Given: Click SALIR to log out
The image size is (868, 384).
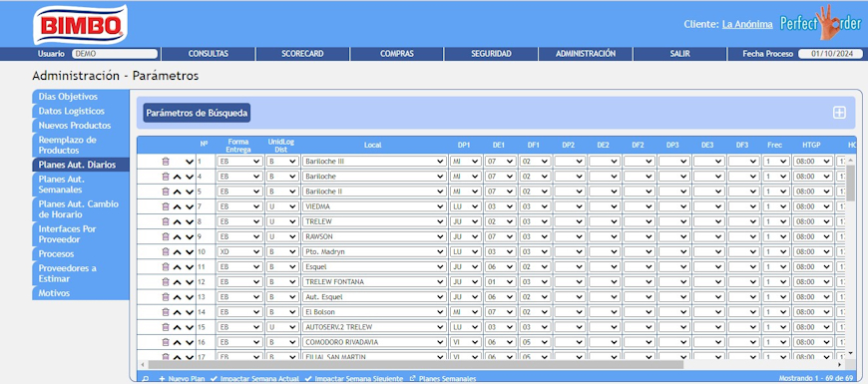Looking at the screenshot, I should [679, 54].
